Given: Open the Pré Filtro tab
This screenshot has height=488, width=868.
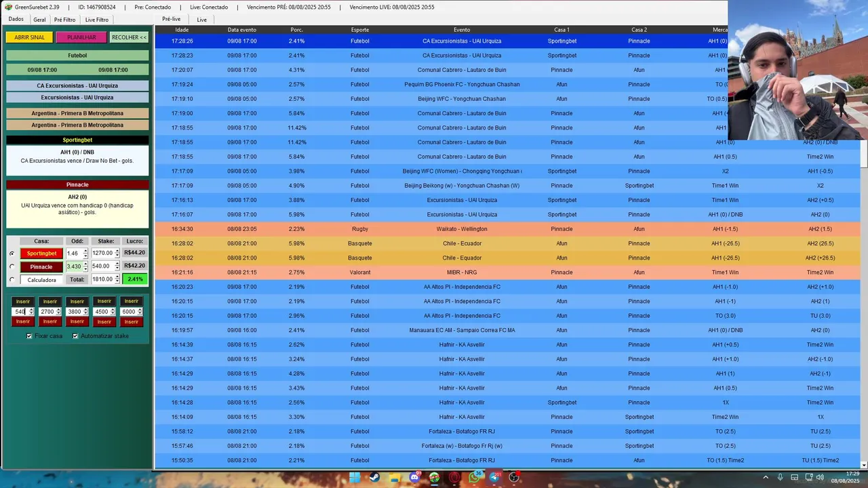Looking at the screenshot, I should (65, 20).
